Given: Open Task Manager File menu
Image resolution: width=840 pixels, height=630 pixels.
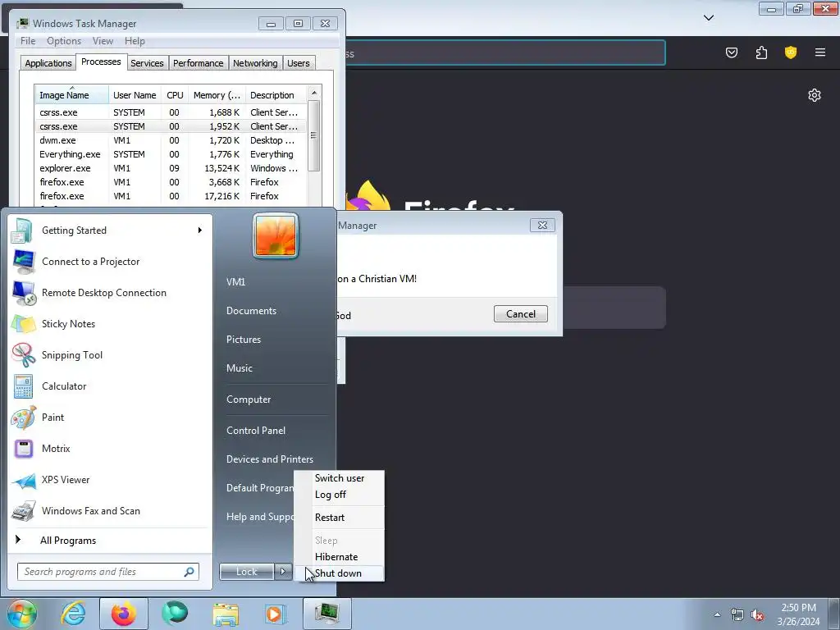Looking at the screenshot, I should coord(28,41).
